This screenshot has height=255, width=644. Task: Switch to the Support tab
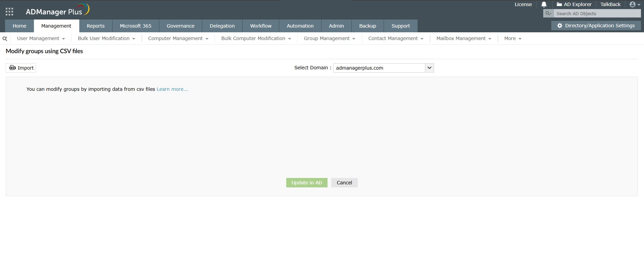coord(401,26)
